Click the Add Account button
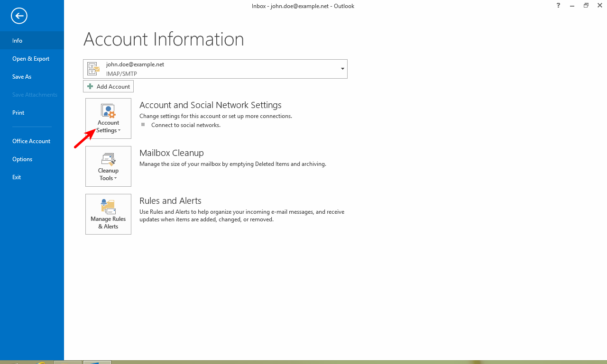The width and height of the screenshot is (607, 364). [x=108, y=86]
